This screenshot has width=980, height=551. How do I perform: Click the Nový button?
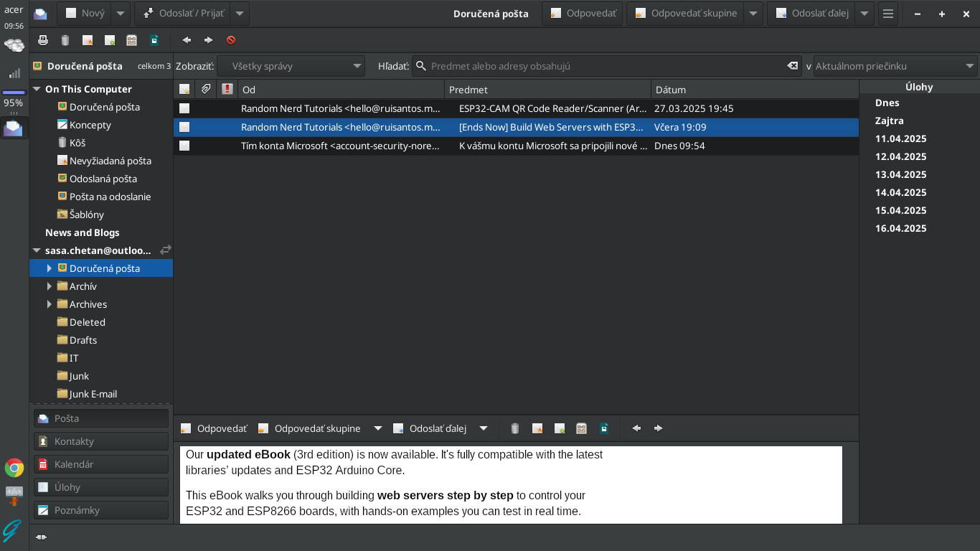[85, 14]
